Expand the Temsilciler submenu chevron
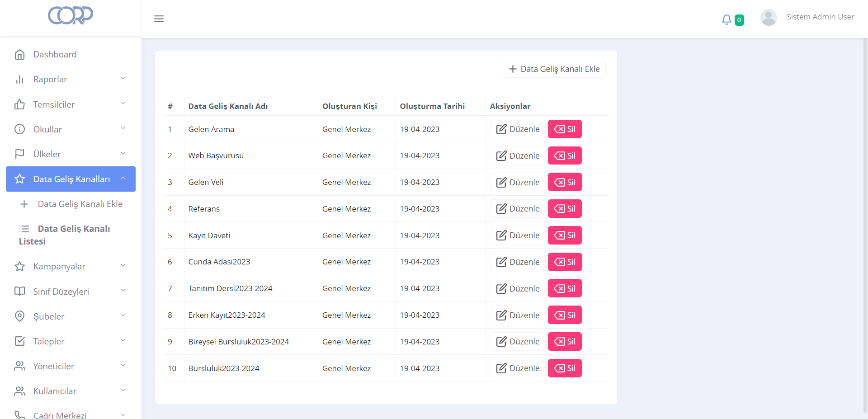The image size is (868, 419). point(123,104)
